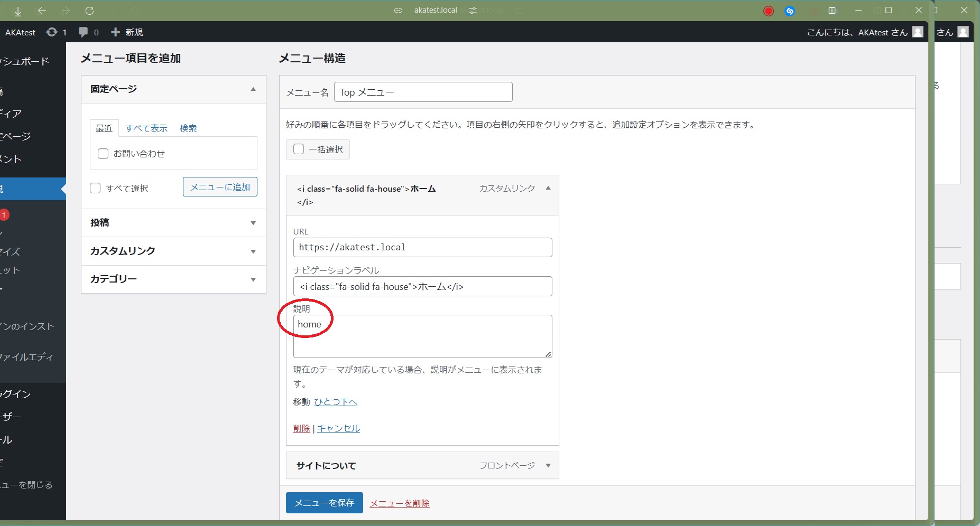The image size is (980, 526).
Task: Click the メニューを保存 button
Action: click(324, 503)
